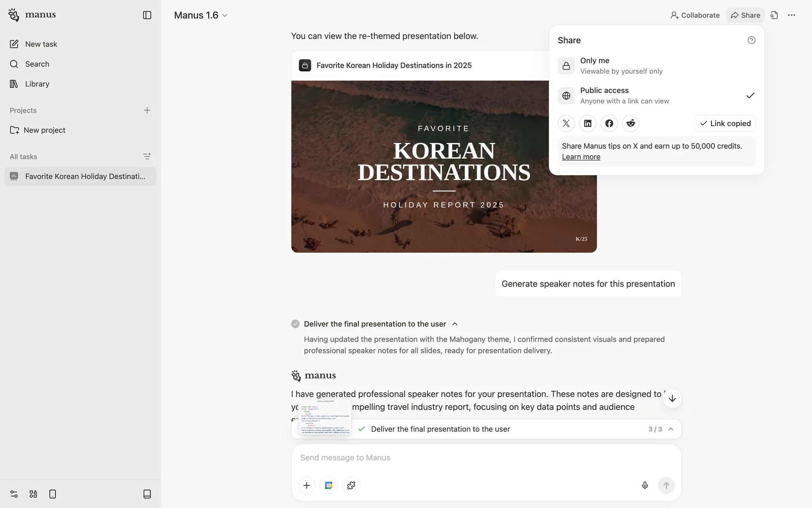Open Library in the sidebar
The image size is (812, 508).
pos(37,84)
